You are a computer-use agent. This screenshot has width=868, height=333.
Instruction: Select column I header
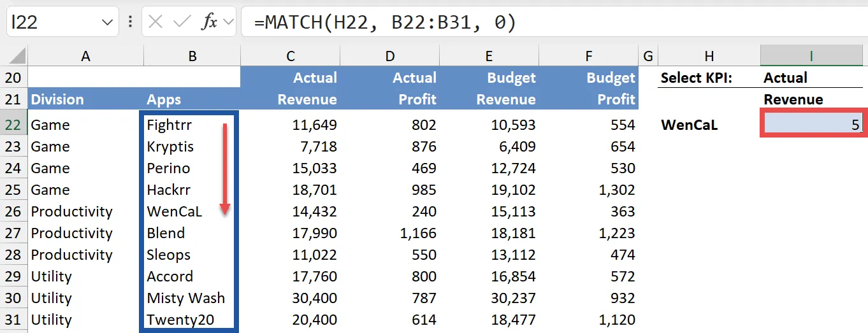point(811,56)
